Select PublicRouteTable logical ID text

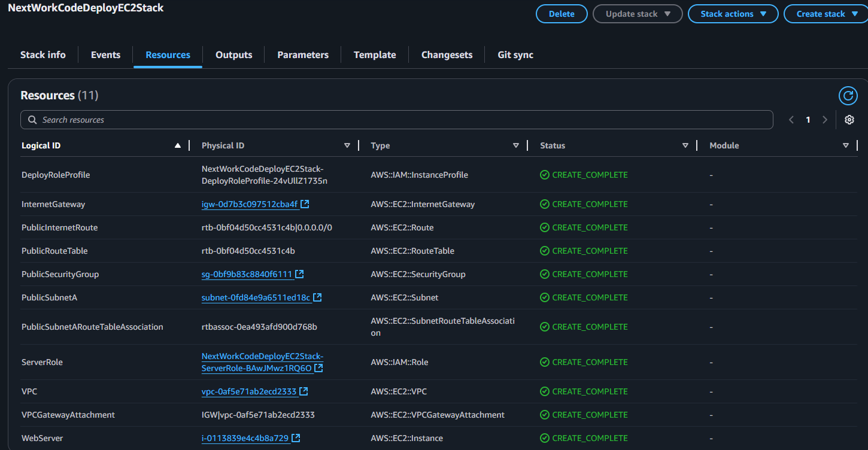click(x=54, y=251)
